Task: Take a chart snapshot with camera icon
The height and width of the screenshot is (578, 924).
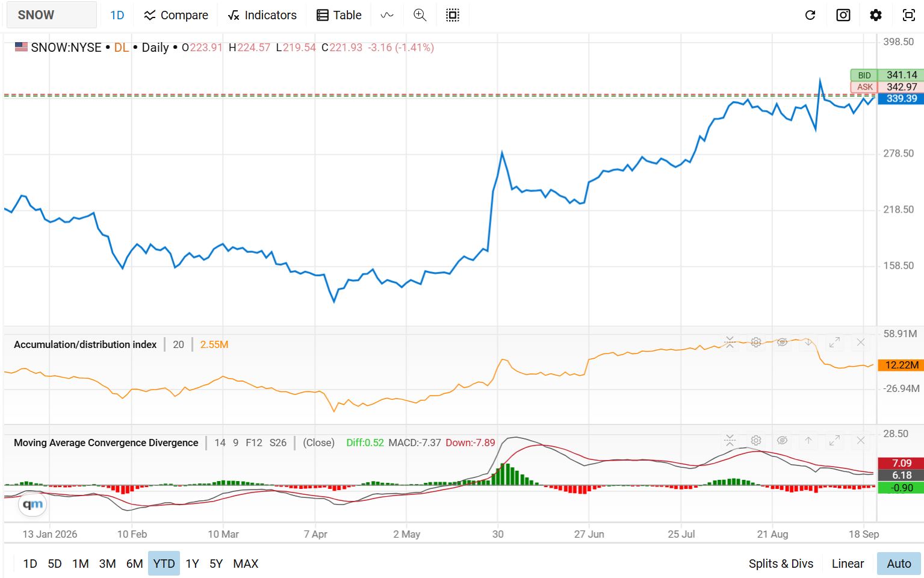Action: coord(843,15)
